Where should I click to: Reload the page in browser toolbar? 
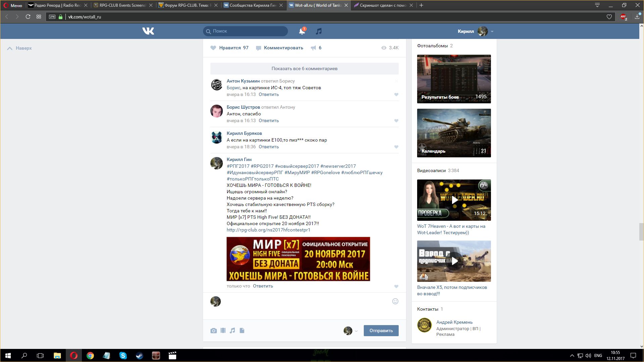coord(28,17)
